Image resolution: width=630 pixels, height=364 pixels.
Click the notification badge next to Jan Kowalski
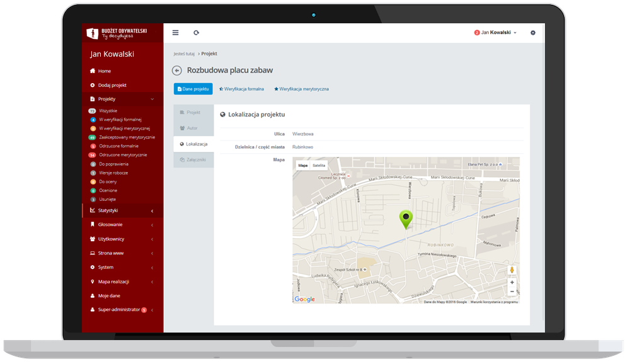(477, 33)
